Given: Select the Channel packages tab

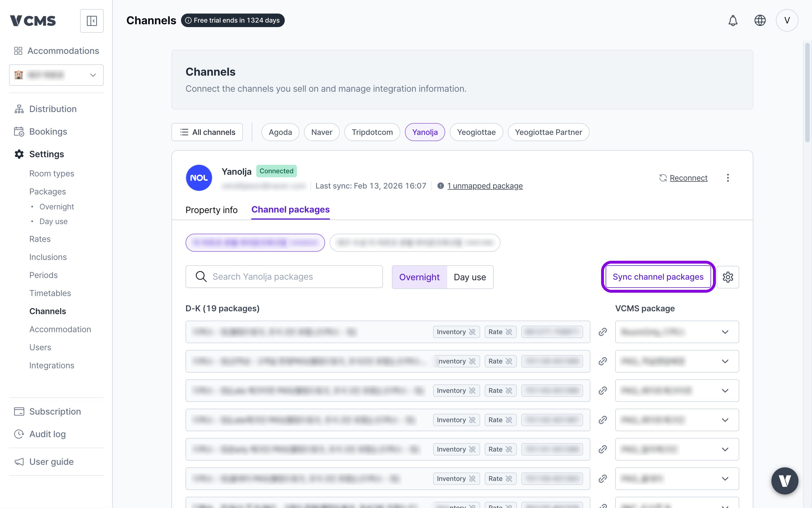Looking at the screenshot, I should pyautogui.click(x=290, y=210).
